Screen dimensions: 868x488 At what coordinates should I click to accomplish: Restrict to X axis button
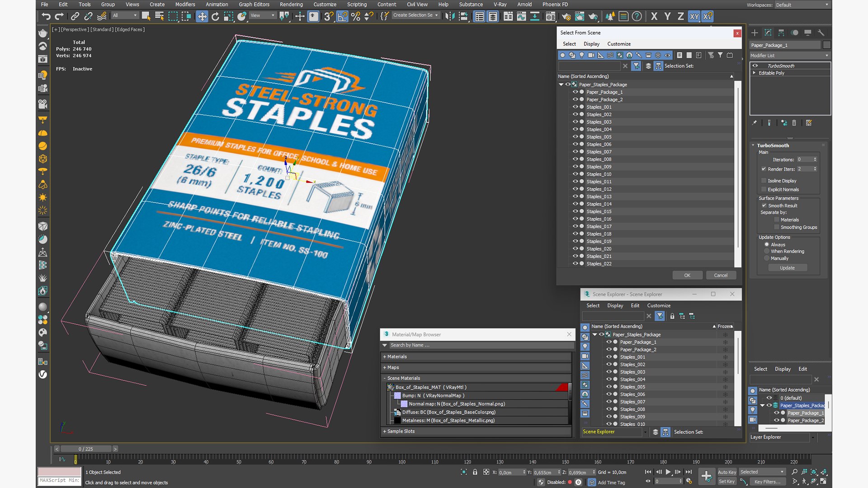pos(654,16)
